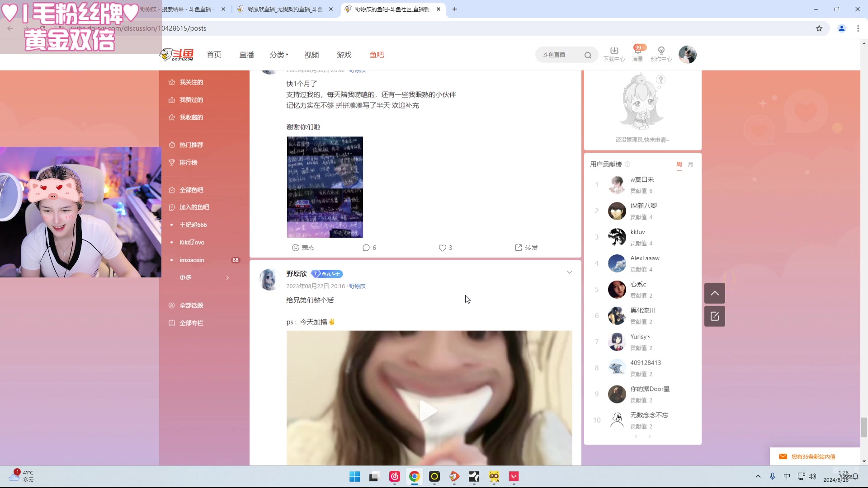Open Chrome profile icon
The image size is (868, 488).
pyautogui.click(x=842, y=28)
